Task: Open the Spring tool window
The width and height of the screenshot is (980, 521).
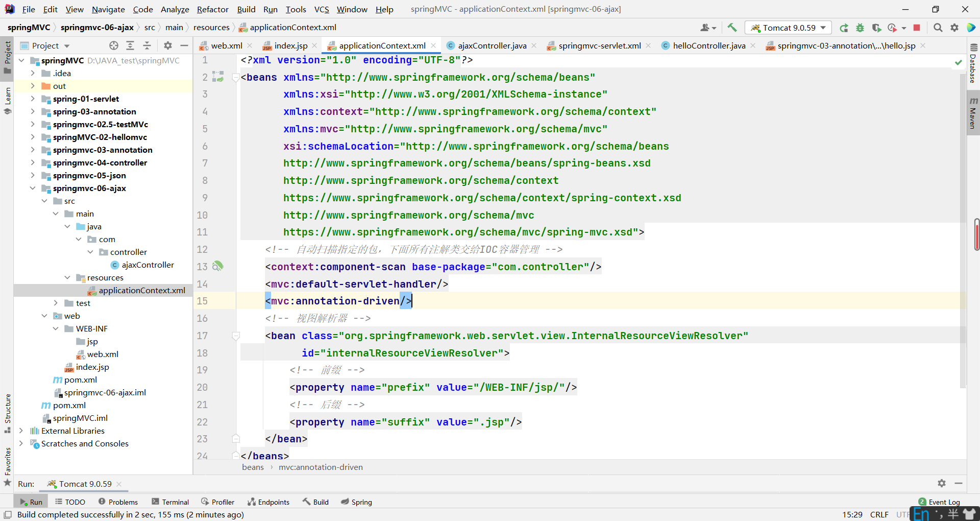Action: (357, 502)
